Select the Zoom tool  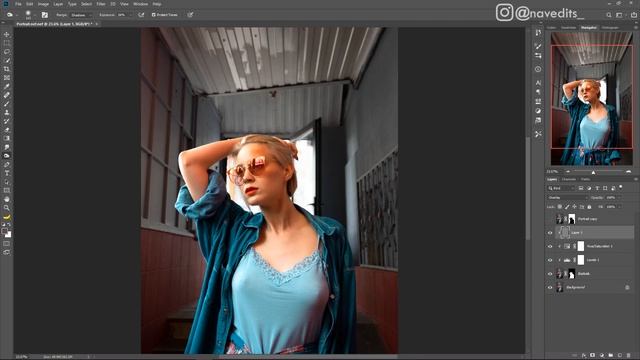[x=7, y=208]
